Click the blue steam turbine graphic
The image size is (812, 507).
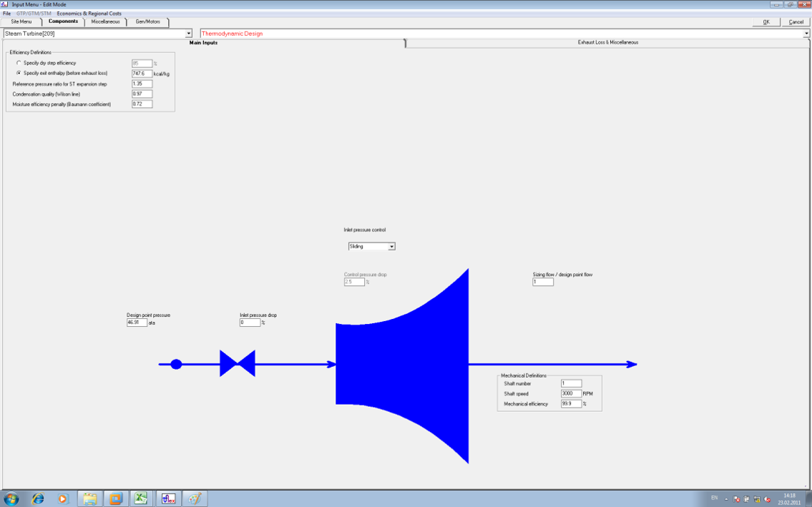pyautogui.click(x=402, y=365)
